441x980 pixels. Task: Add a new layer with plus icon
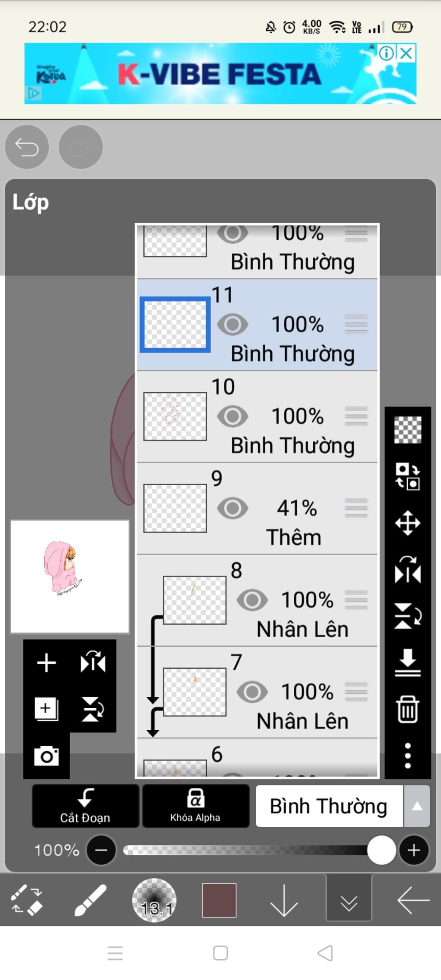[x=47, y=663]
